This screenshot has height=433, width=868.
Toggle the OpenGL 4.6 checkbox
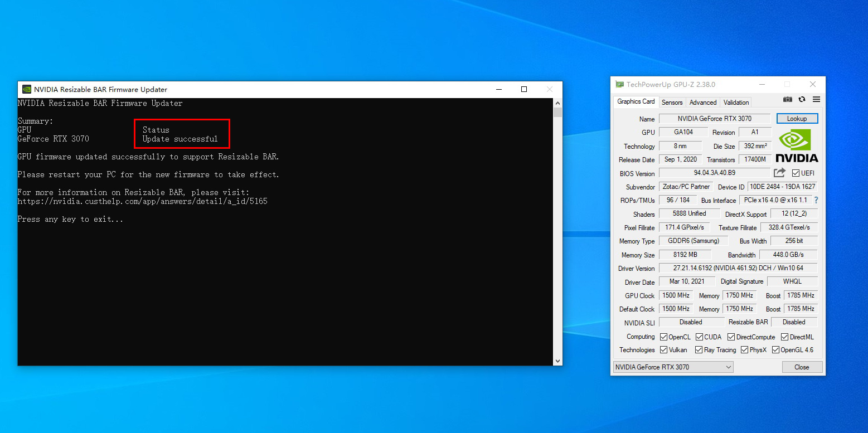pos(775,350)
